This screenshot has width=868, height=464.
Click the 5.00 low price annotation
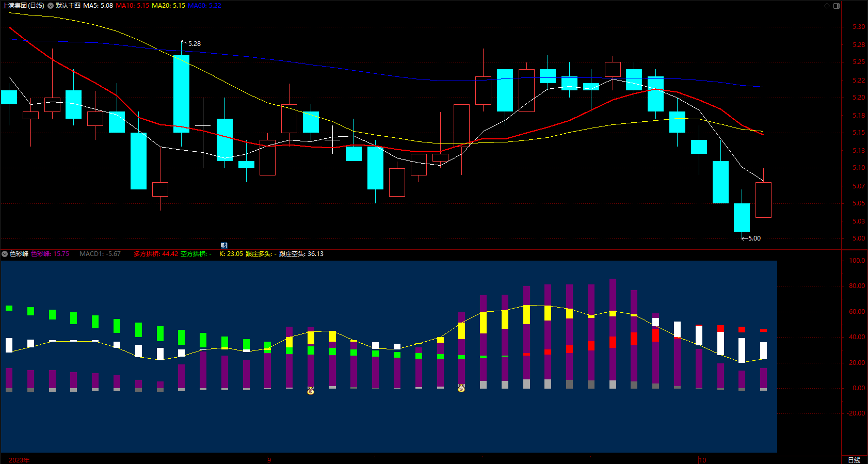tap(754, 238)
